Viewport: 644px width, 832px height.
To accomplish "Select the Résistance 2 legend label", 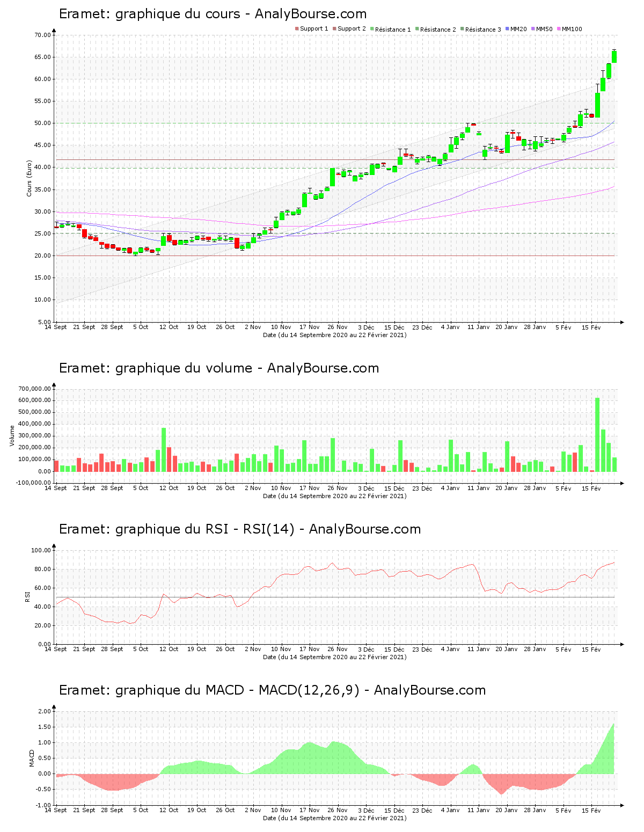I will (x=438, y=29).
